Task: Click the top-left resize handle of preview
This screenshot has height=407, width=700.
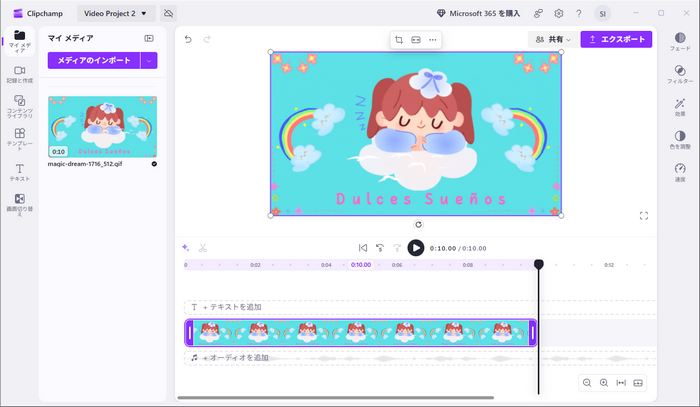Action: click(x=271, y=52)
